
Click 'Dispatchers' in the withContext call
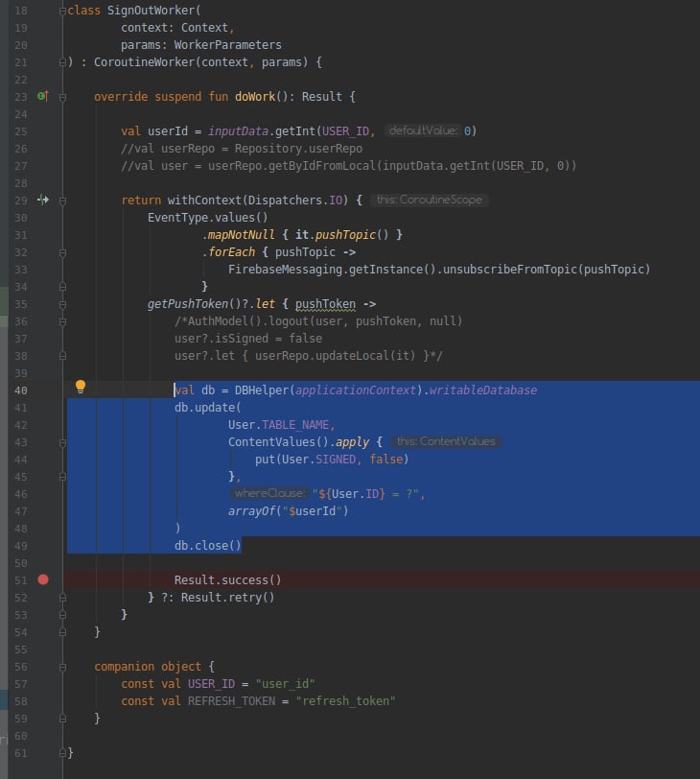click(x=285, y=201)
